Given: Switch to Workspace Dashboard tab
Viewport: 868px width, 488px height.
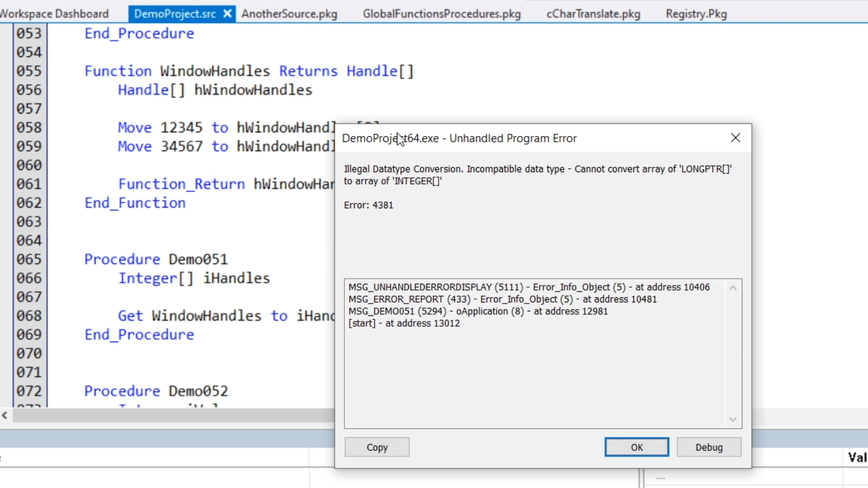Looking at the screenshot, I should pos(54,14).
